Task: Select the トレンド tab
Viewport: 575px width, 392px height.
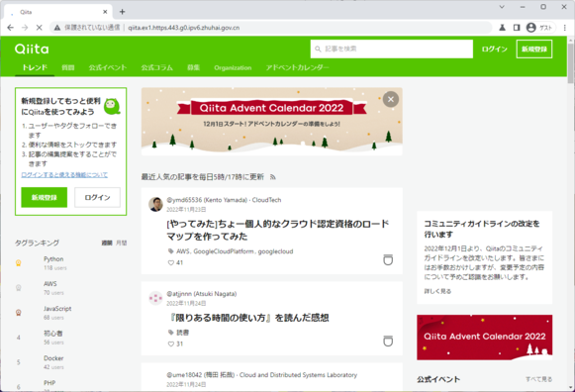Action: click(35, 68)
